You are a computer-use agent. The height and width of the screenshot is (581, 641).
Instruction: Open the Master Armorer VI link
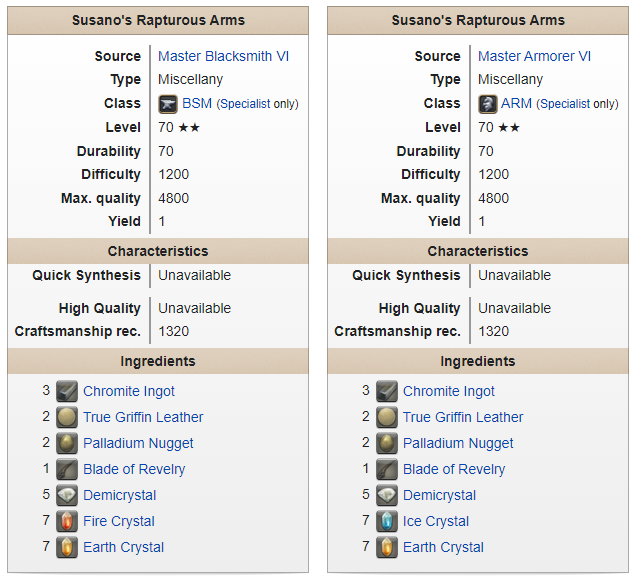point(534,56)
